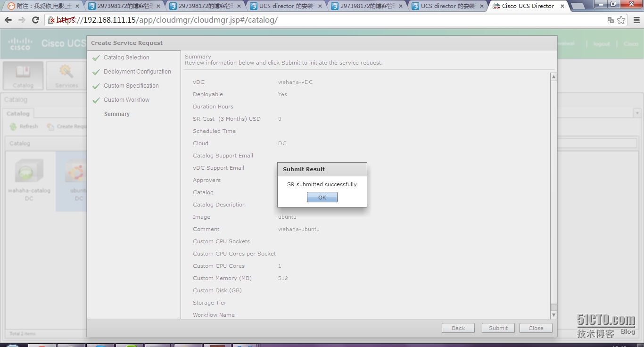This screenshot has width=644, height=347.
Task: Click the Duration Hours label
Action: (213, 107)
